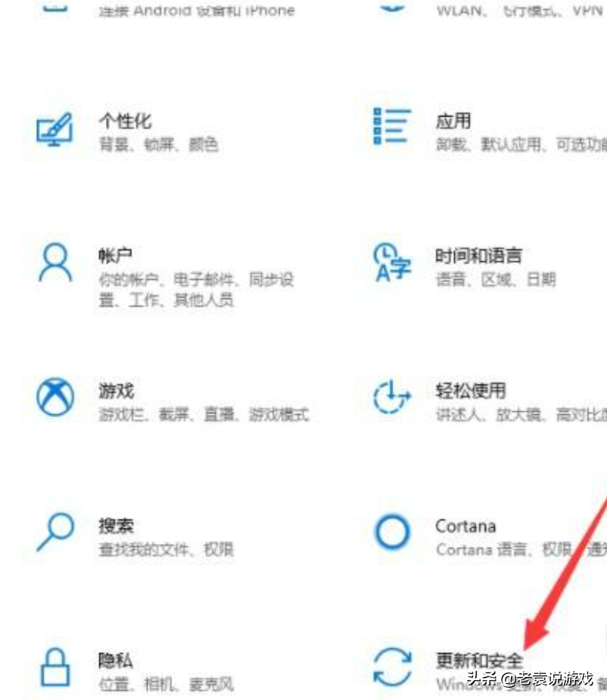Open the 更新和安全 refresh arrows icon
Image resolution: width=607 pixels, height=700 pixels.
(x=392, y=667)
